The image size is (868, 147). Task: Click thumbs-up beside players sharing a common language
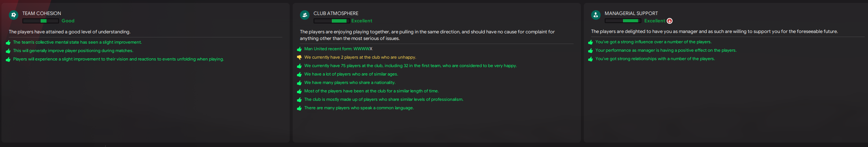click(299, 108)
